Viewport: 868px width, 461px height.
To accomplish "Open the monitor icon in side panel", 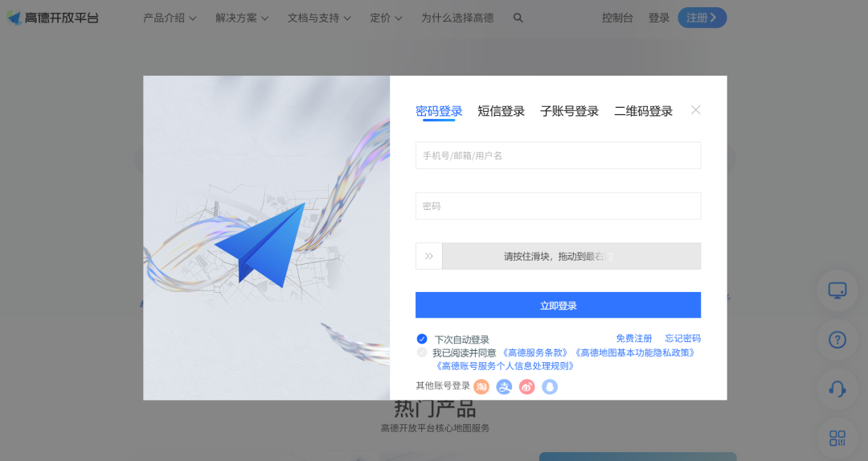I will [x=837, y=290].
